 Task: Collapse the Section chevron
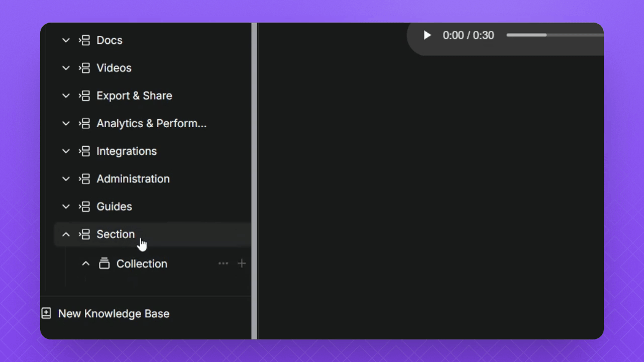click(66, 234)
